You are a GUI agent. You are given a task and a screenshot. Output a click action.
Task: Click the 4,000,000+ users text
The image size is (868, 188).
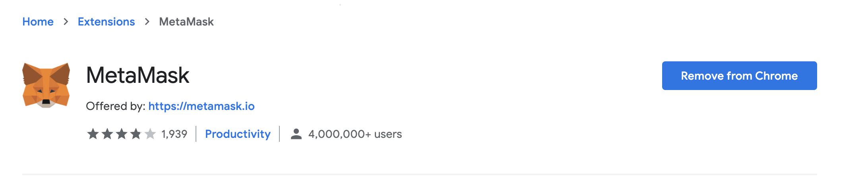(355, 134)
